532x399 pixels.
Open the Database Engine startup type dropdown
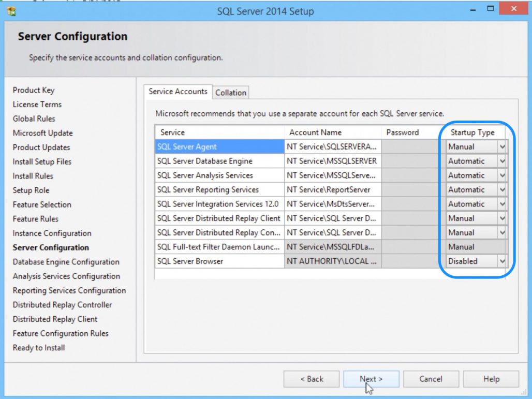501,161
